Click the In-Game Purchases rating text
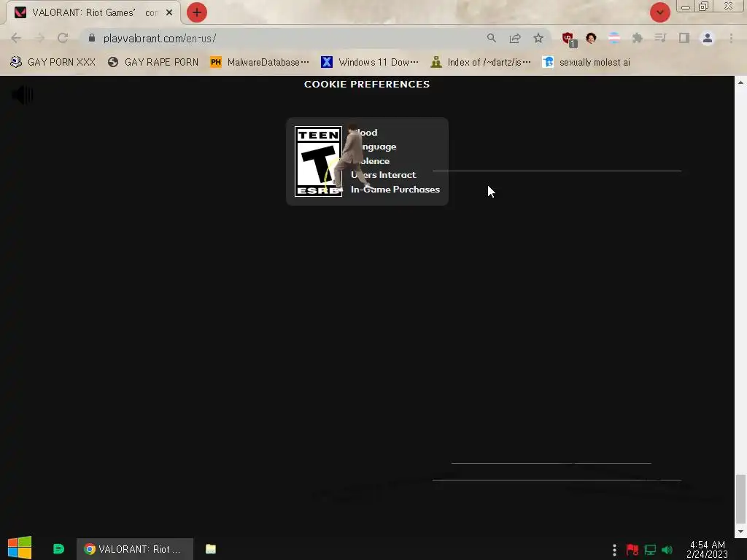 pos(395,190)
